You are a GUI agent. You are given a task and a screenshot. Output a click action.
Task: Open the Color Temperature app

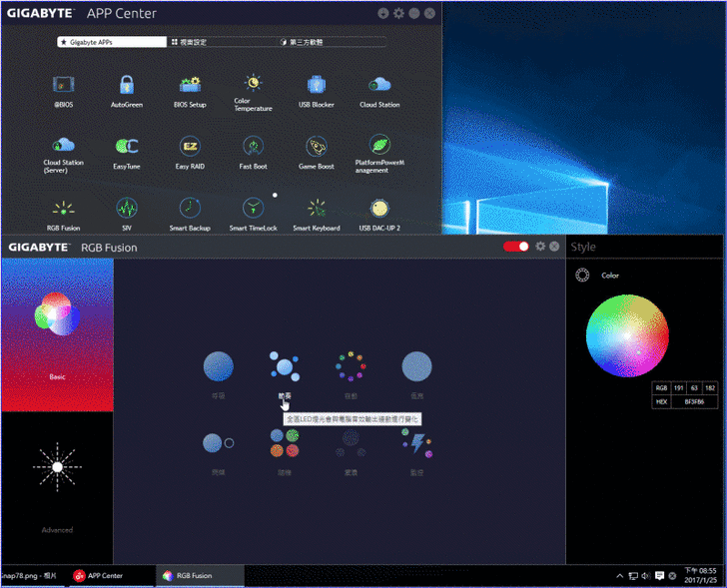253,84
